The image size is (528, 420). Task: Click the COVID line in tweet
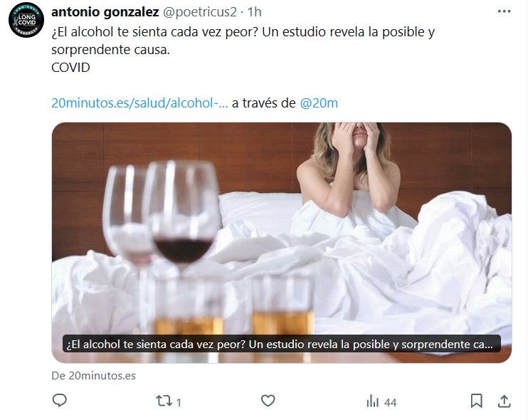pos(70,68)
